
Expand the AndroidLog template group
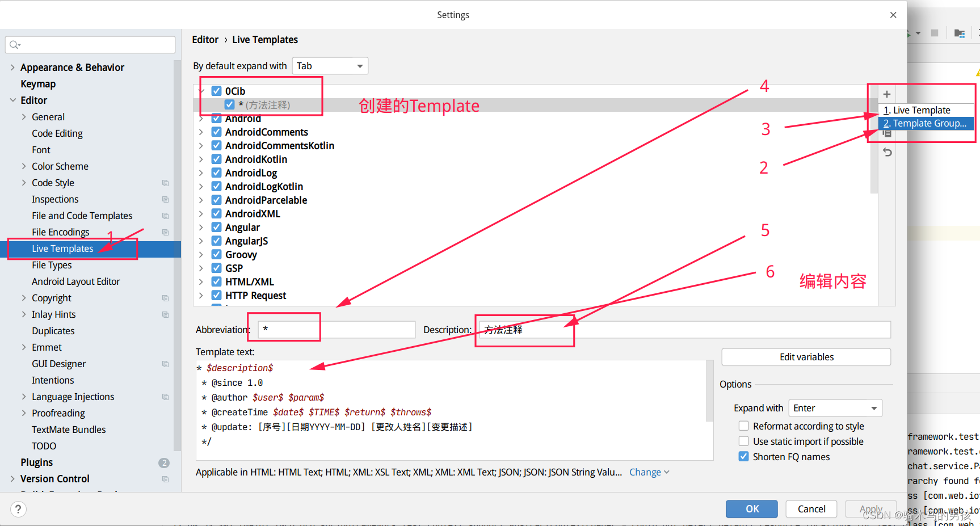click(201, 172)
